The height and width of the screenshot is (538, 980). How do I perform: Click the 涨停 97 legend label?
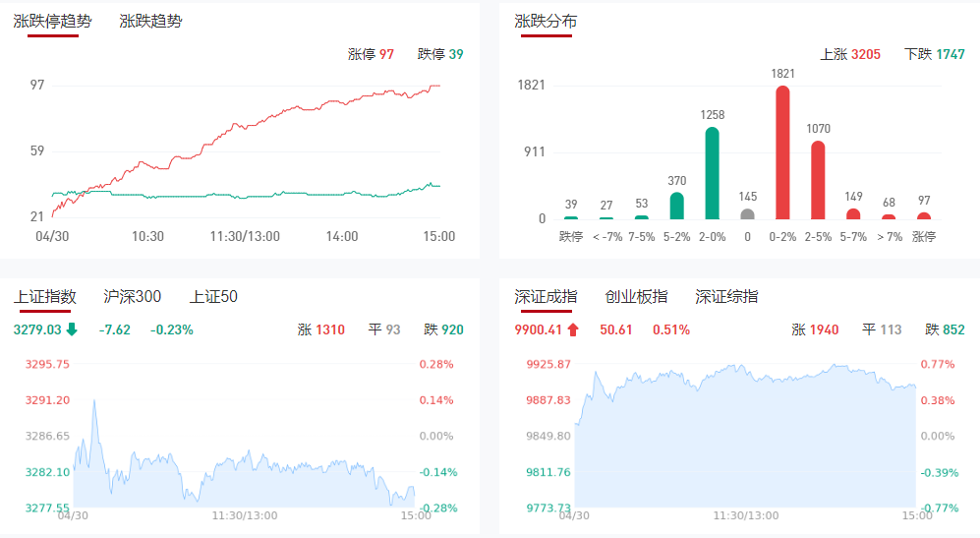(x=371, y=54)
